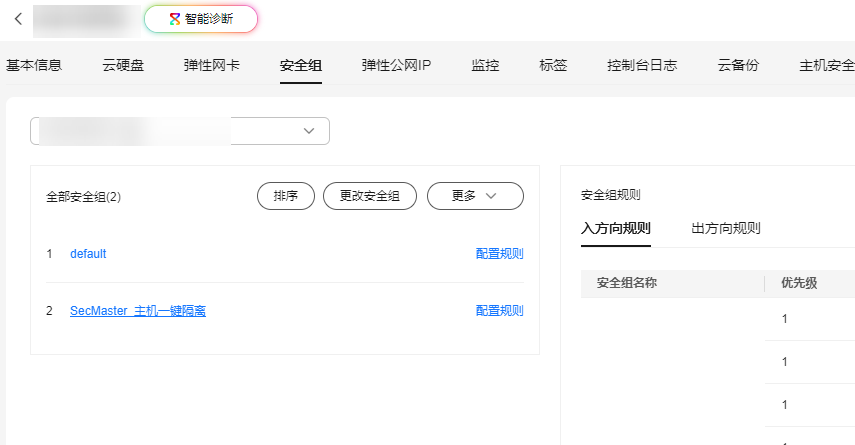Click the 排序 sort button

pos(286,196)
